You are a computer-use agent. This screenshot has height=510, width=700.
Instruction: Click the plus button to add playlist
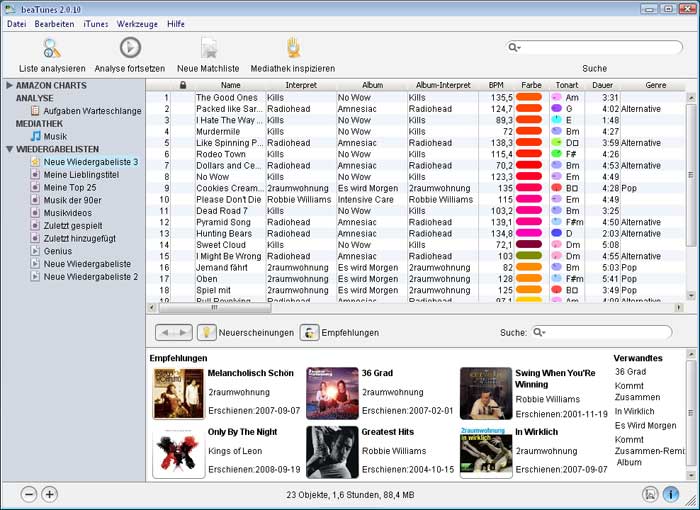50,494
